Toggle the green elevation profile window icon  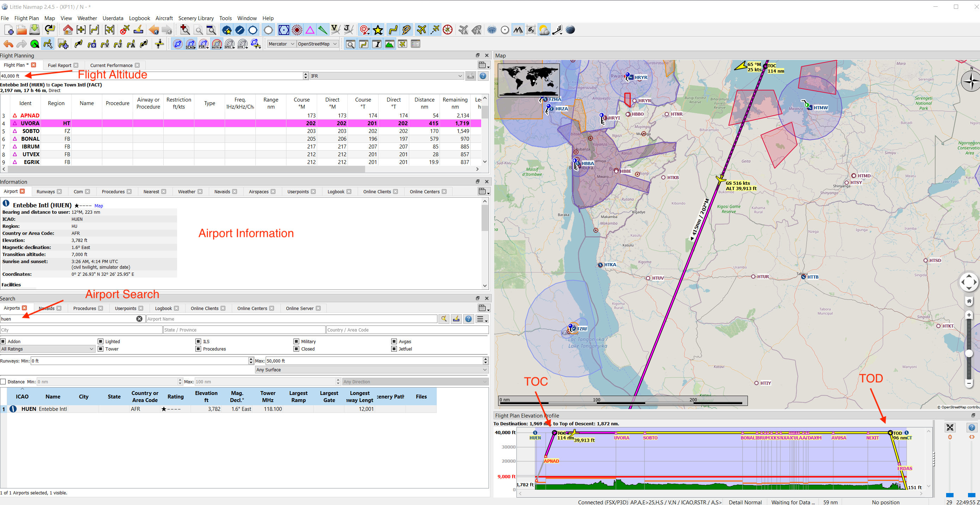click(x=389, y=44)
